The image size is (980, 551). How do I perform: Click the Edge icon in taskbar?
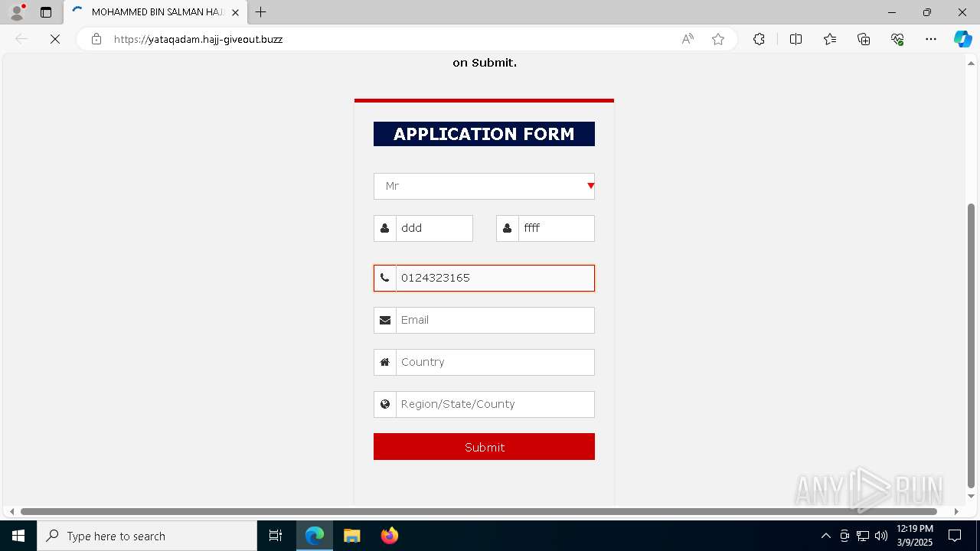[x=315, y=536]
